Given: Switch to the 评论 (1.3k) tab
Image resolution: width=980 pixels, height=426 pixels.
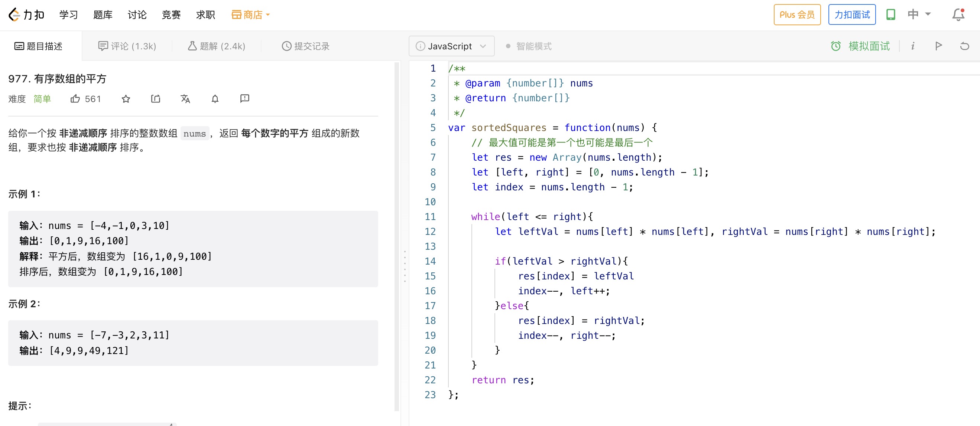Looking at the screenshot, I should point(127,46).
